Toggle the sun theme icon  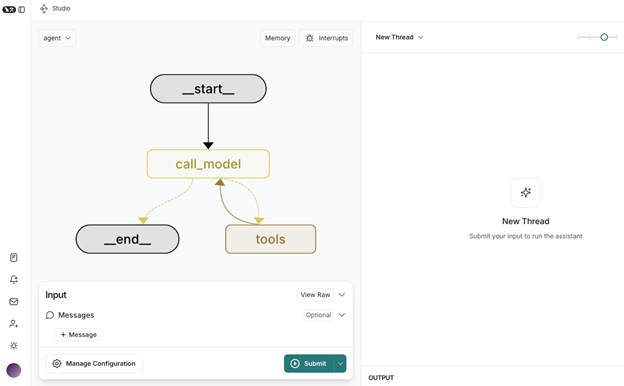[x=14, y=345]
